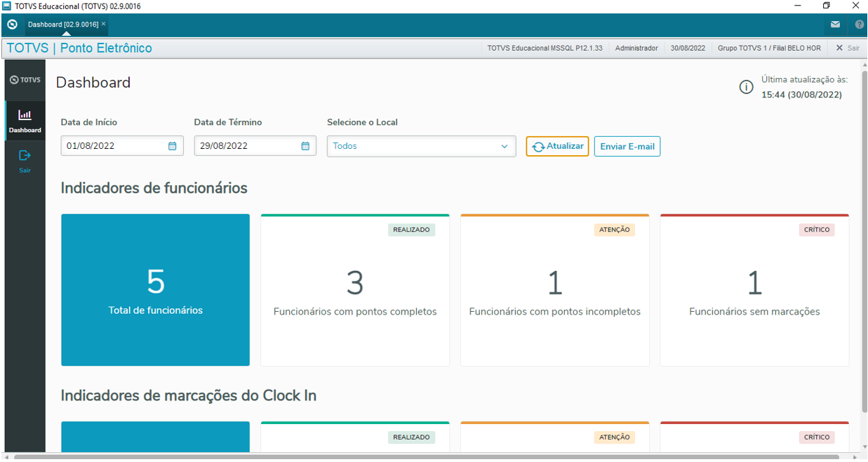This screenshot has width=868, height=462.
Task: Click the info icon beside Última atualização
Action: coord(746,87)
